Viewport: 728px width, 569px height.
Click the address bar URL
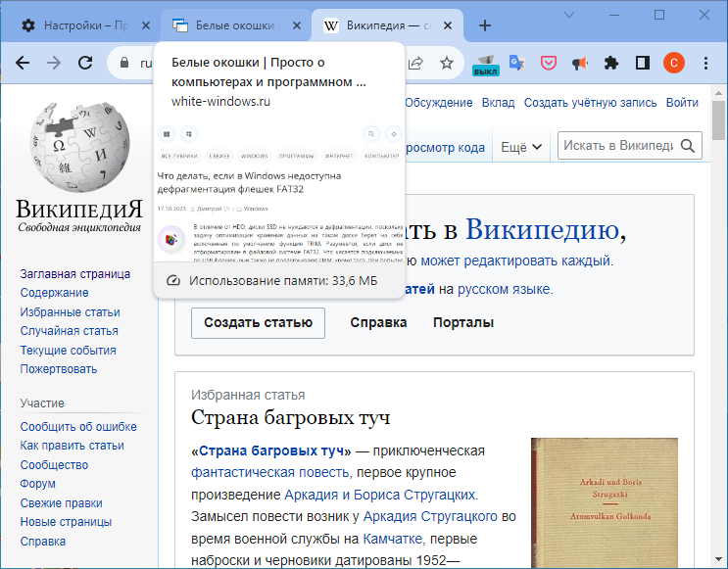pos(146,63)
